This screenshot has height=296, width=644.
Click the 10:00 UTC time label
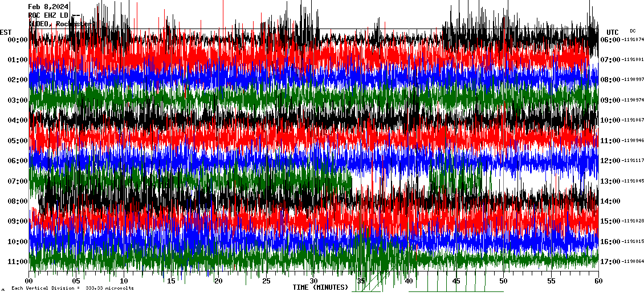click(x=610, y=120)
